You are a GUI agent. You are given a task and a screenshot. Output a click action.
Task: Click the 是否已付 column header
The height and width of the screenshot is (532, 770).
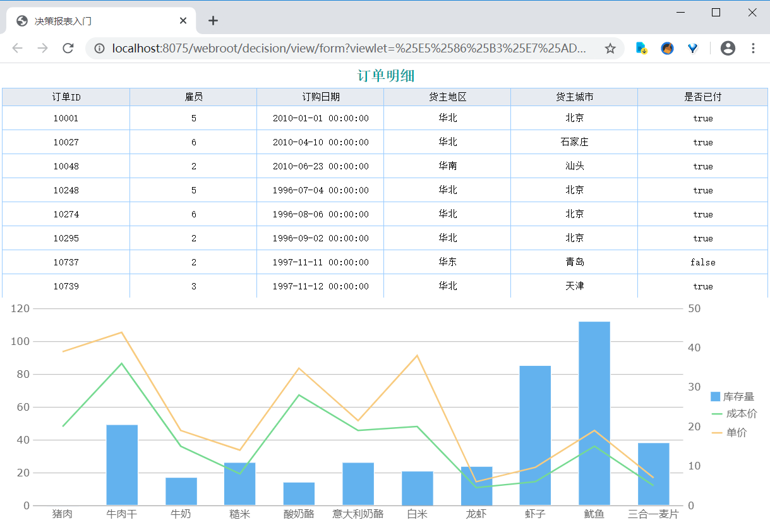(702, 97)
